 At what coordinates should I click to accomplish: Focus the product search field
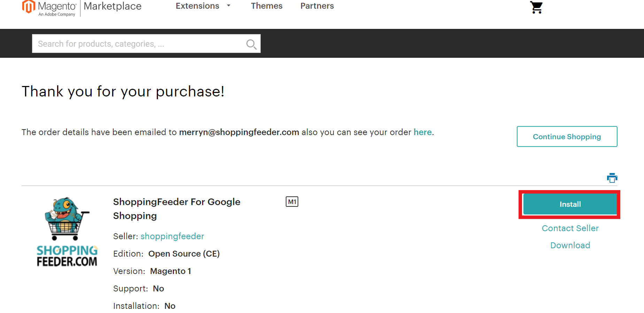(146, 44)
